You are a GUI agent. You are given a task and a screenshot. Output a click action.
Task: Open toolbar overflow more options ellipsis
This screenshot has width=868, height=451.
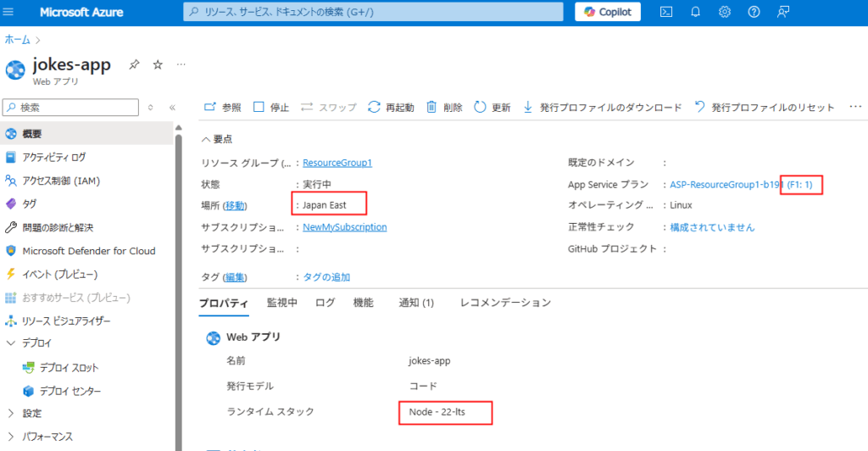tap(855, 107)
